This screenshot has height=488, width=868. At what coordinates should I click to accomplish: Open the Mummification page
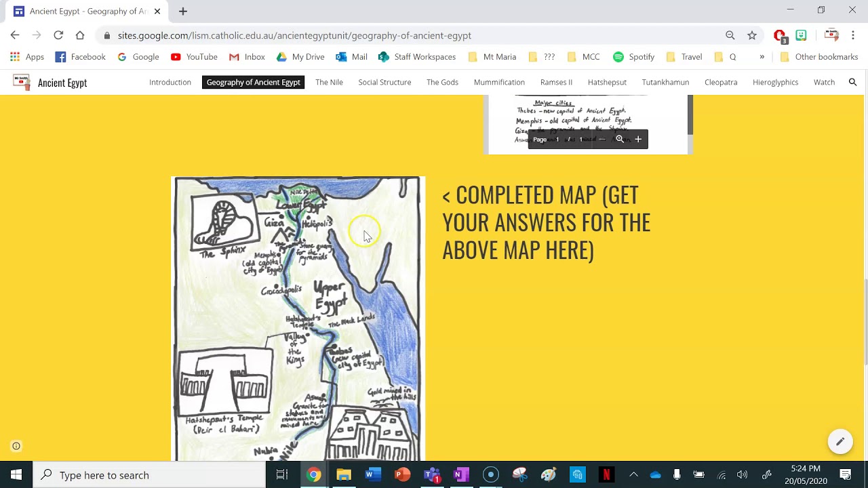pos(499,82)
